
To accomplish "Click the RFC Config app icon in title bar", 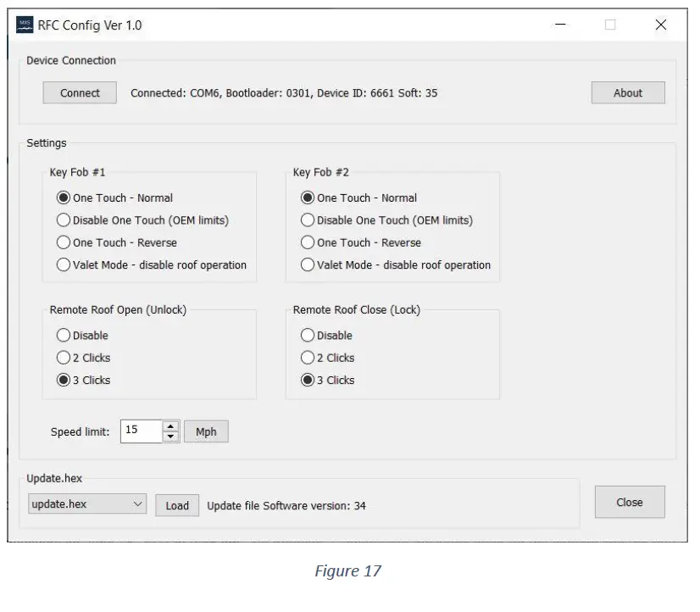I will pyautogui.click(x=25, y=25).
